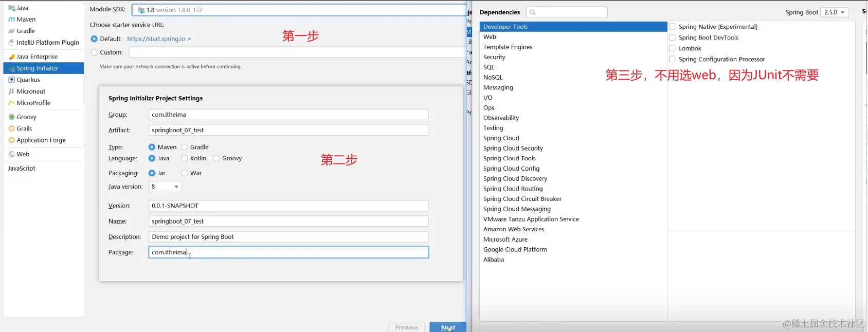The width and height of the screenshot is (868, 332).
Task: Click the Name input field
Action: pyautogui.click(x=288, y=221)
